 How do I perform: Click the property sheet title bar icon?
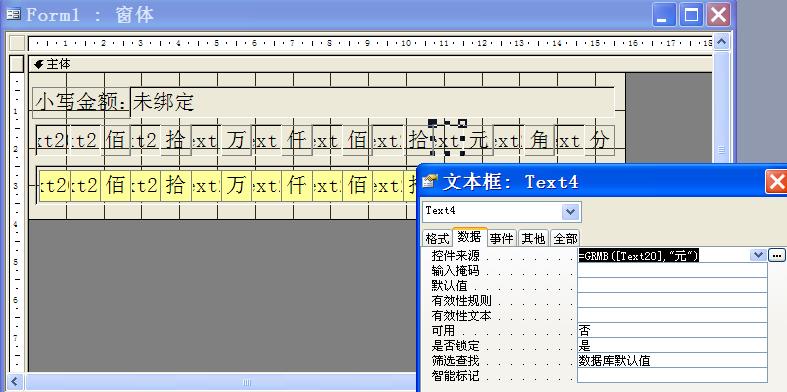pos(430,181)
